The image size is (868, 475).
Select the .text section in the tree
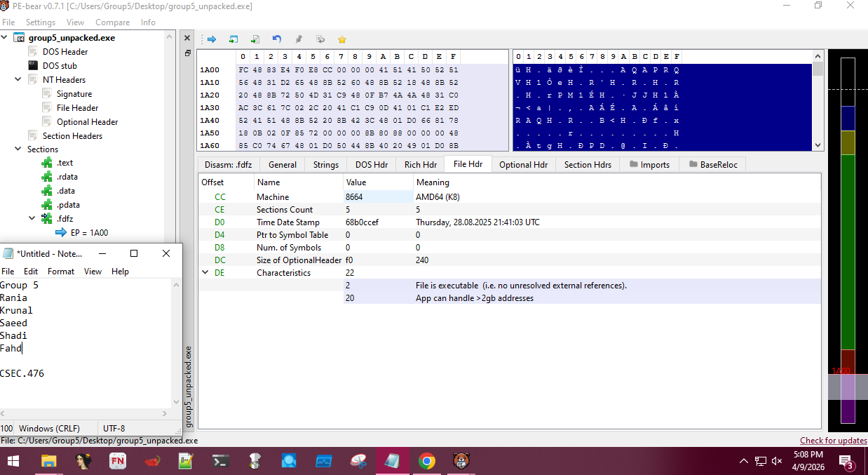pyautogui.click(x=65, y=163)
